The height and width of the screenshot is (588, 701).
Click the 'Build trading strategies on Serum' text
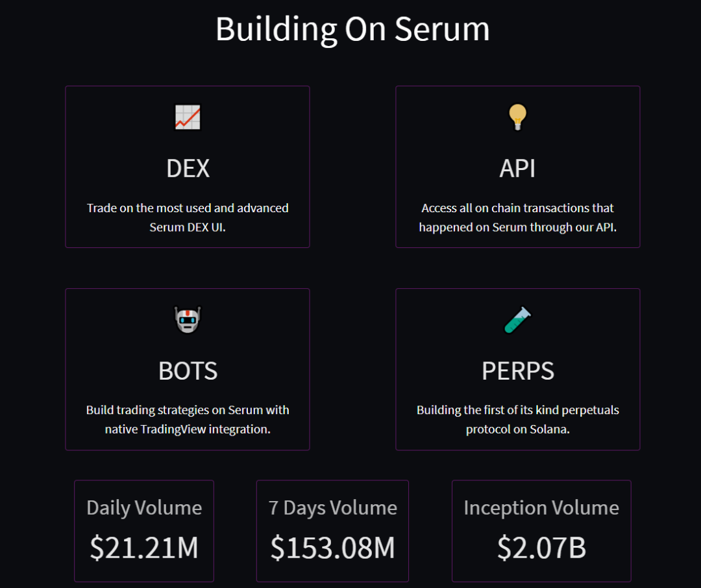(x=188, y=410)
